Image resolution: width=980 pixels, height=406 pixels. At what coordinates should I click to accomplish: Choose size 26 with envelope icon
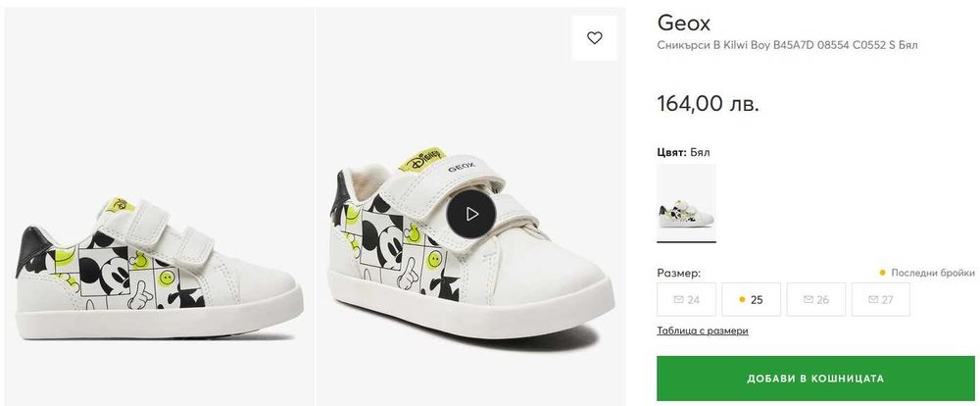(815, 300)
